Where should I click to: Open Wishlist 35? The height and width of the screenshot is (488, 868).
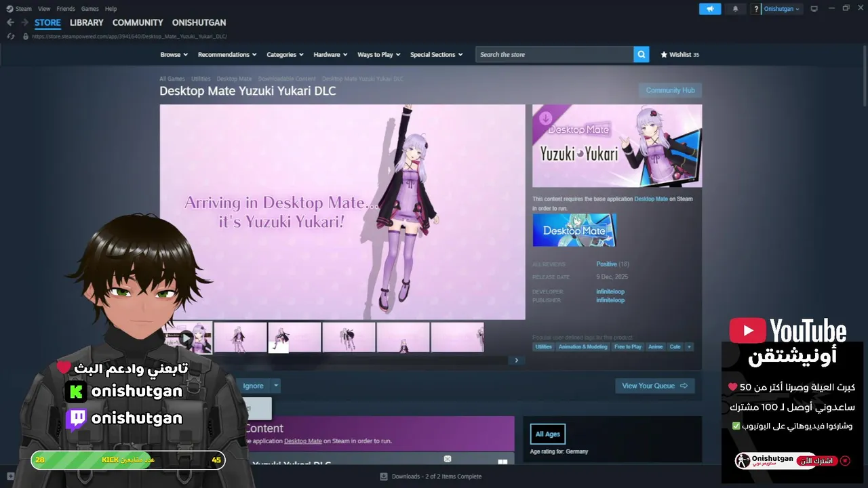tap(679, 55)
